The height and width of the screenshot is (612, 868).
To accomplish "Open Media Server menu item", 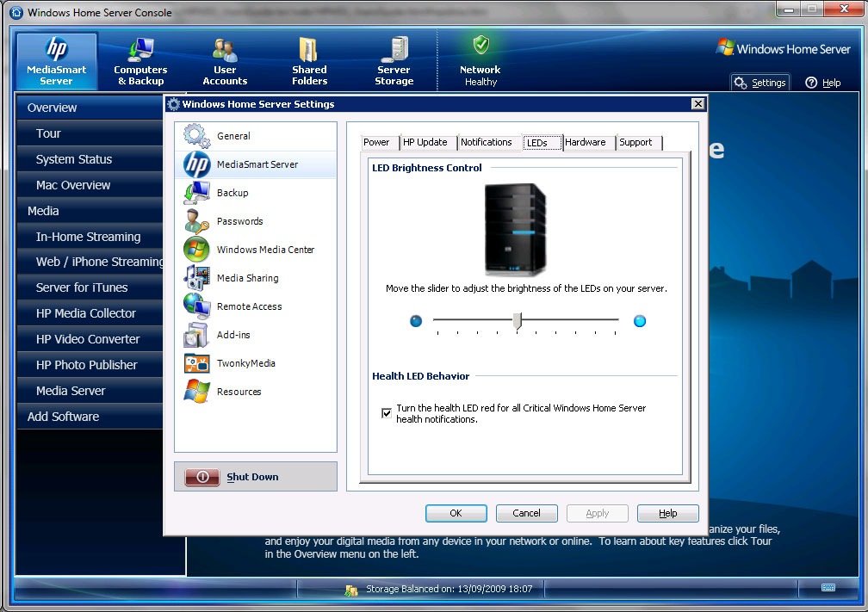I will 90,391.
